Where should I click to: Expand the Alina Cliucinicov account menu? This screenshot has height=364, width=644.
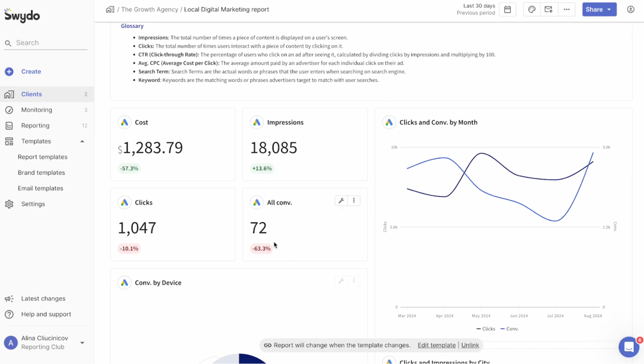pyautogui.click(x=82, y=343)
